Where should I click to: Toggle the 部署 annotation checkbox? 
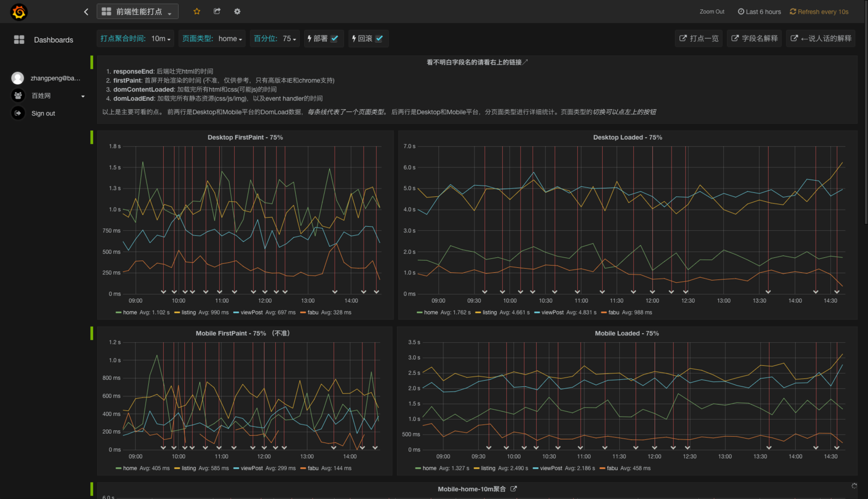point(335,38)
